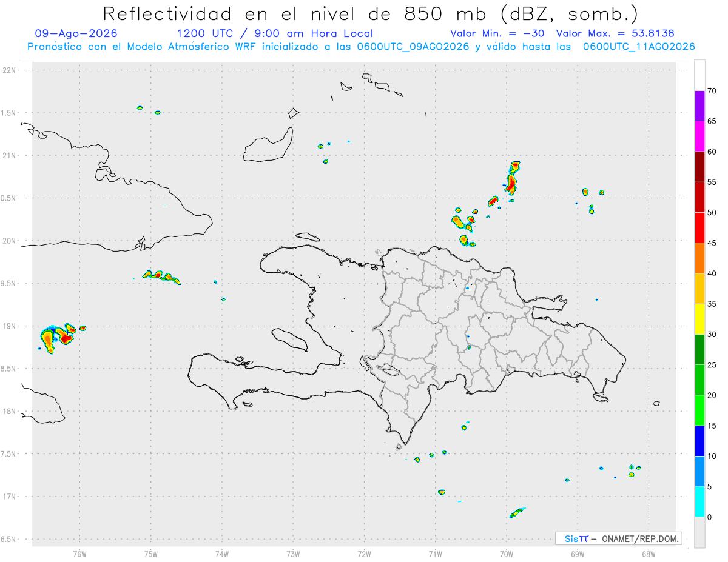Click the '15' colorbar scale value
Image resolution: width=728 pixels, height=562 pixels.
point(712,426)
